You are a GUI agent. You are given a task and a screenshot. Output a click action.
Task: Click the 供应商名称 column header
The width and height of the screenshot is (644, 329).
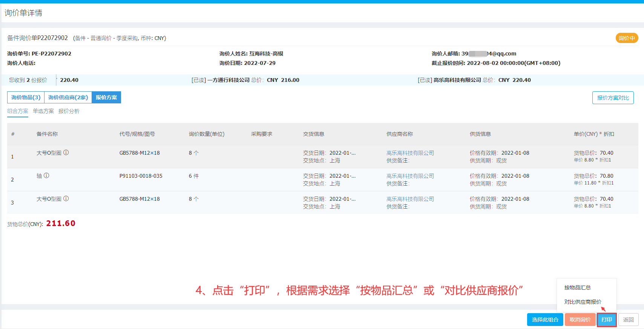(x=400, y=134)
